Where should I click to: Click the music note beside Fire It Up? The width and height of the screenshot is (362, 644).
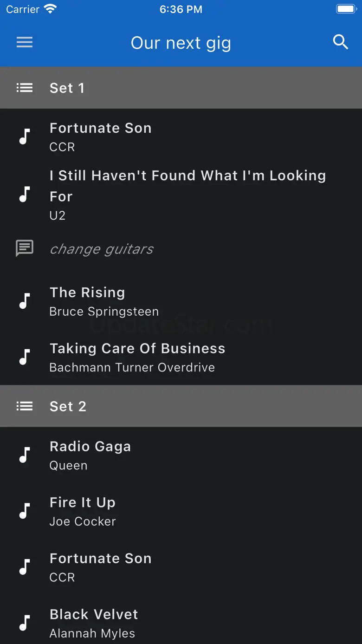24,511
